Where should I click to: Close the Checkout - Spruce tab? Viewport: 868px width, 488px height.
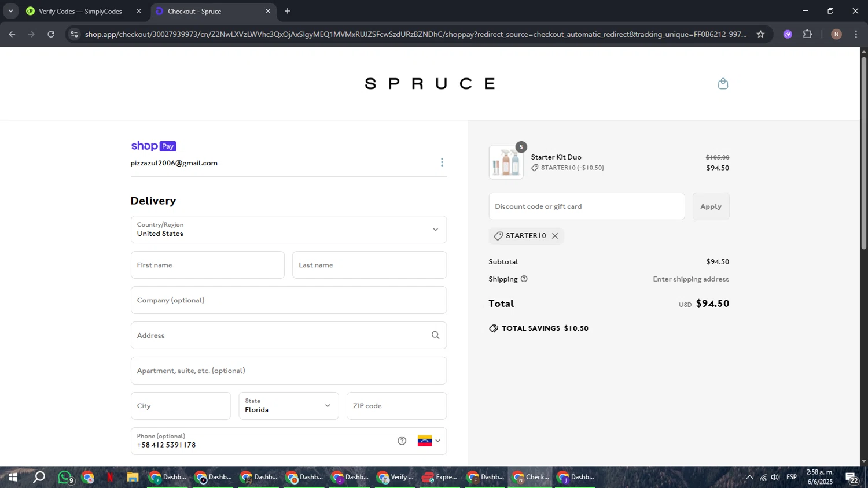(268, 11)
